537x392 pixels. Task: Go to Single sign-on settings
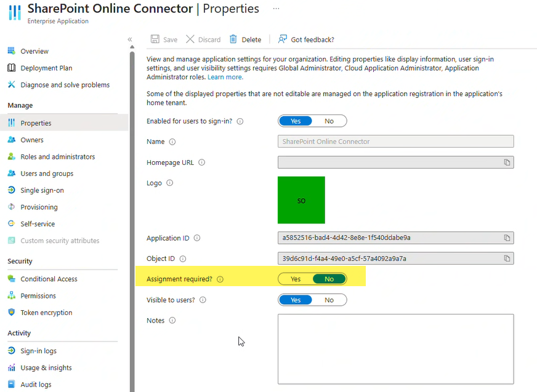tap(42, 190)
